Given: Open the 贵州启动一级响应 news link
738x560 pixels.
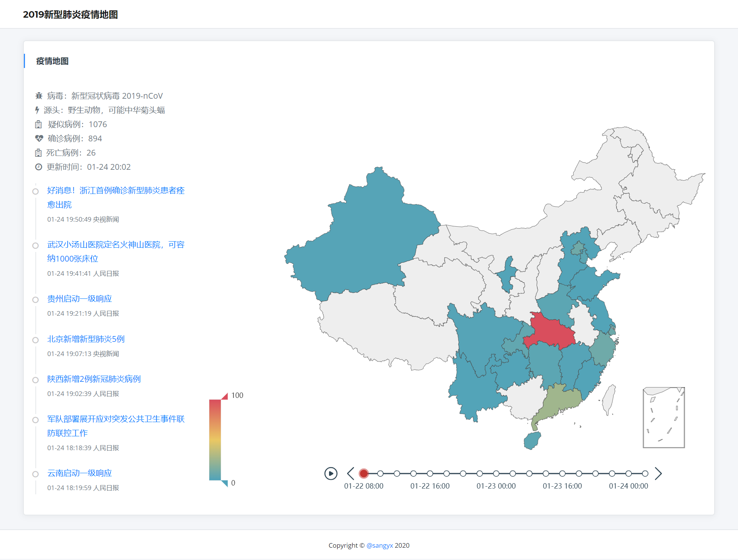Looking at the screenshot, I should (x=79, y=299).
